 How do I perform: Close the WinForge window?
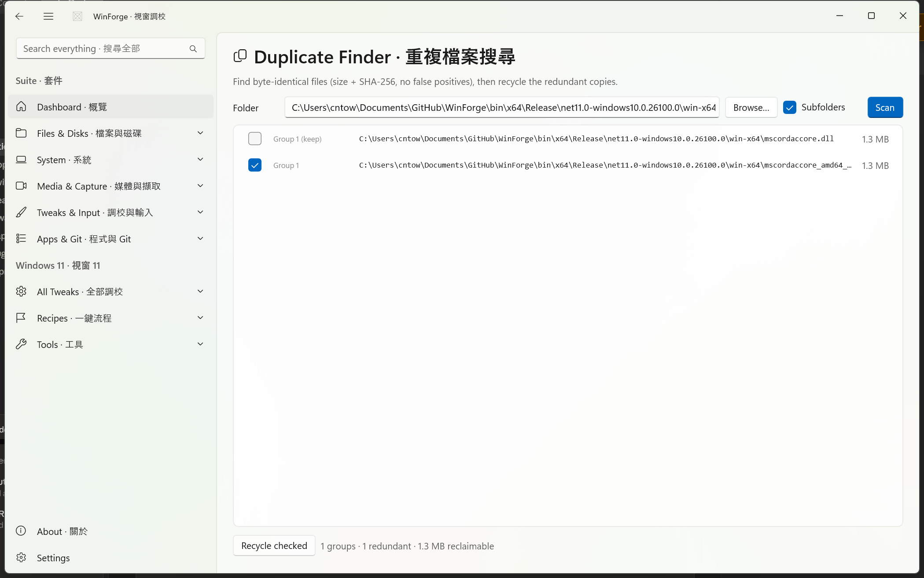click(903, 16)
